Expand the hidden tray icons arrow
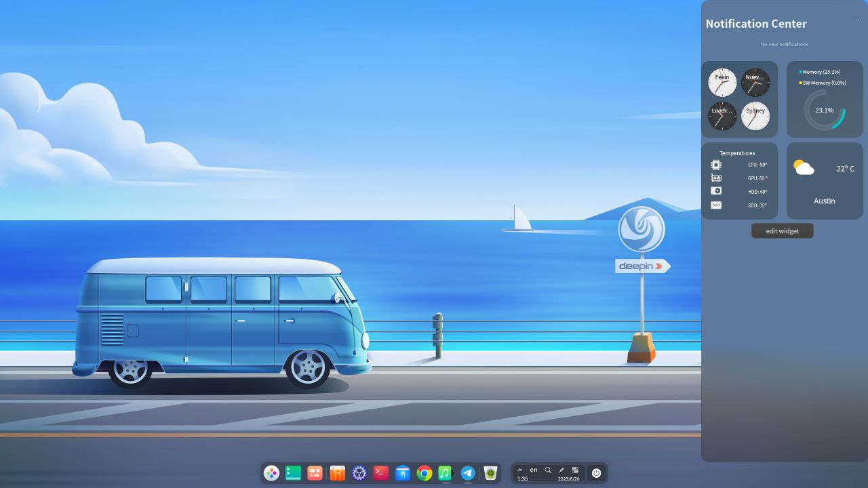 520,470
